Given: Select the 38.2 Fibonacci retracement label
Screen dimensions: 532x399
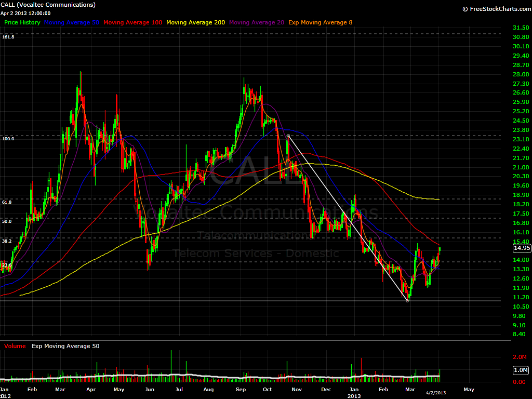Looking at the screenshot, I should click(7, 241).
